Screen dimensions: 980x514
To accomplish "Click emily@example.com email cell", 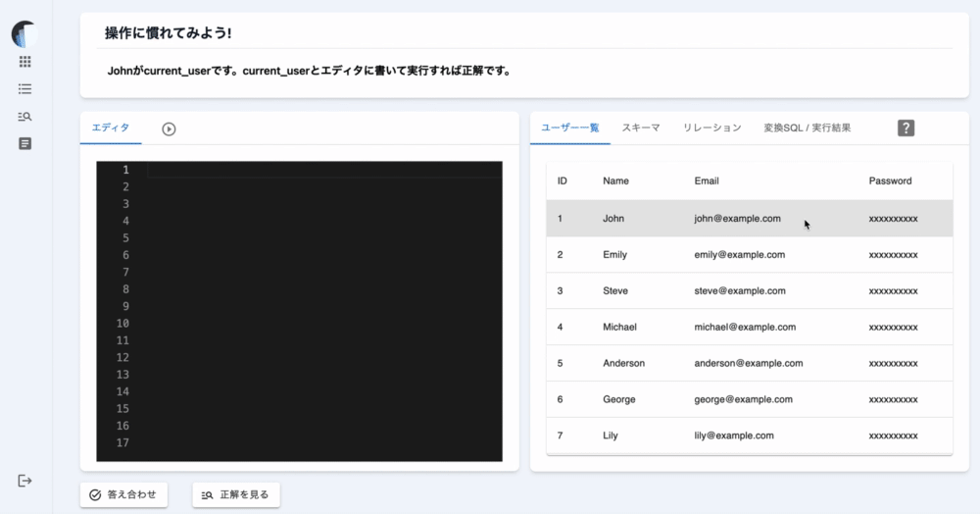I will [x=739, y=254].
